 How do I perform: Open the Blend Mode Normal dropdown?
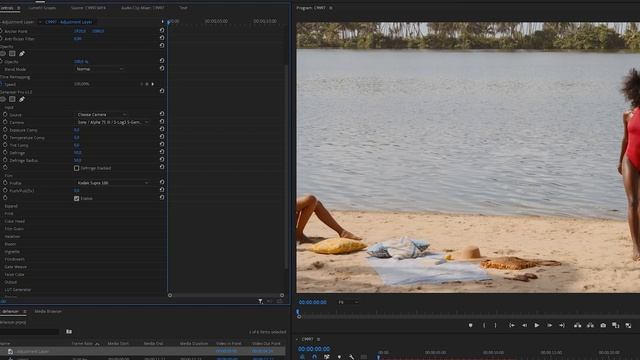click(x=99, y=69)
